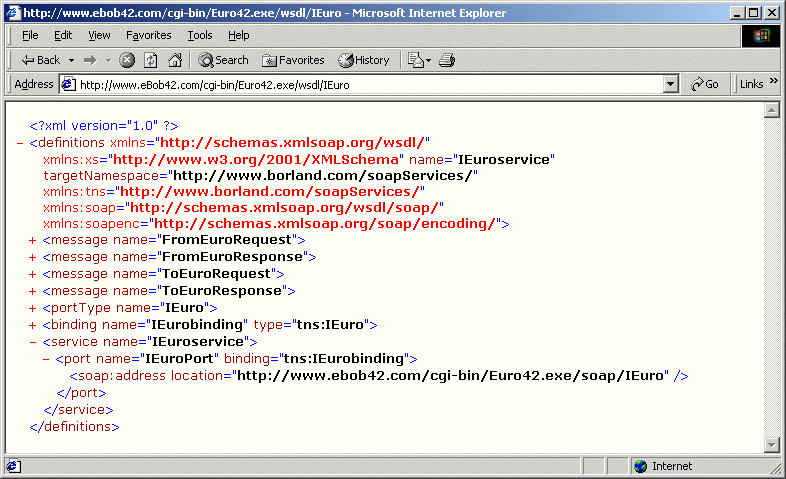Click the closing definitions tag
The height and width of the screenshot is (479, 786).
(74, 427)
